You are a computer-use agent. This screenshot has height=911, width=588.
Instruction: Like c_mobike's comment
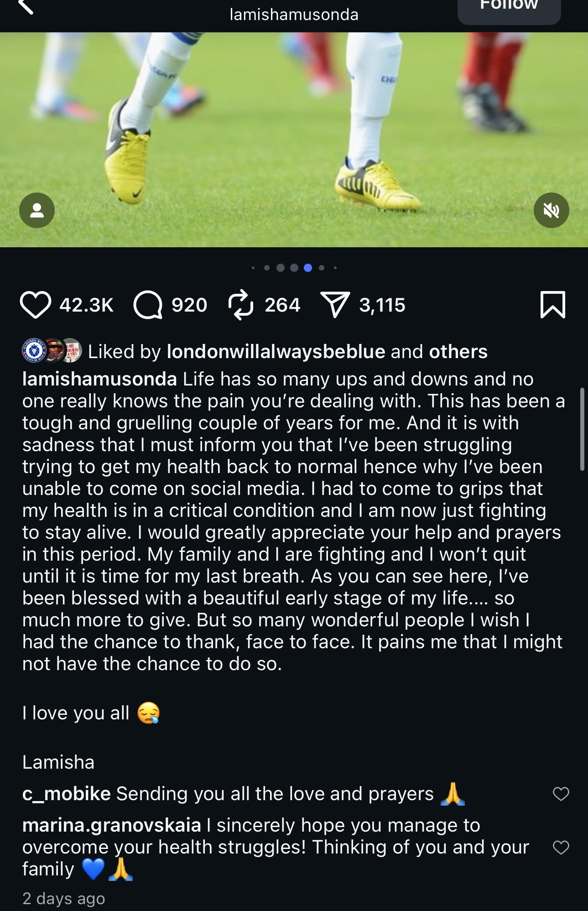point(561,794)
